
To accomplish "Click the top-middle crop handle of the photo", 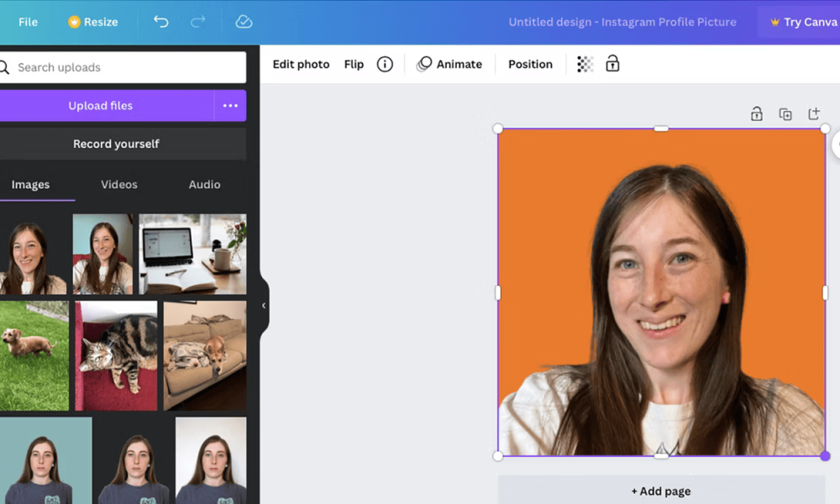I will tap(661, 129).
